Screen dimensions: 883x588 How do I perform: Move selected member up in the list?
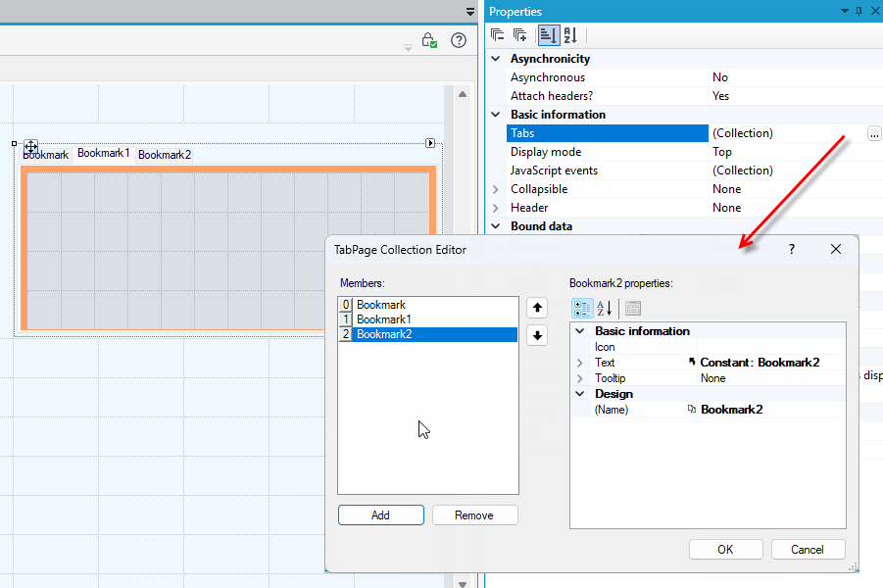[x=537, y=308]
